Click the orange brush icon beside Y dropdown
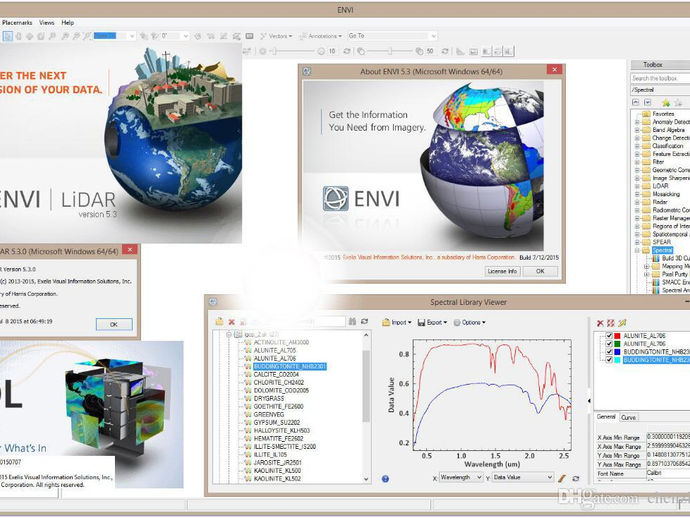This screenshot has height=518, width=690. pos(562,478)
